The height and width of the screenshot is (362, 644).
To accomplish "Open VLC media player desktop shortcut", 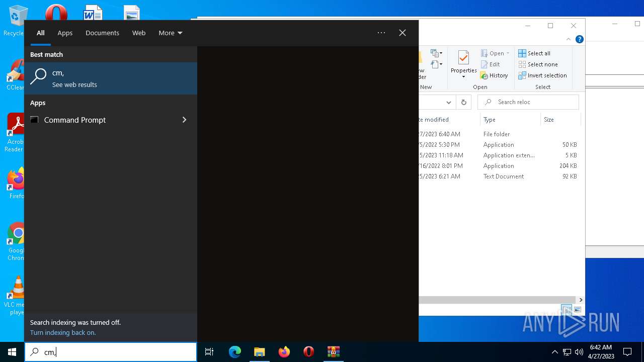I will (14, 296).
